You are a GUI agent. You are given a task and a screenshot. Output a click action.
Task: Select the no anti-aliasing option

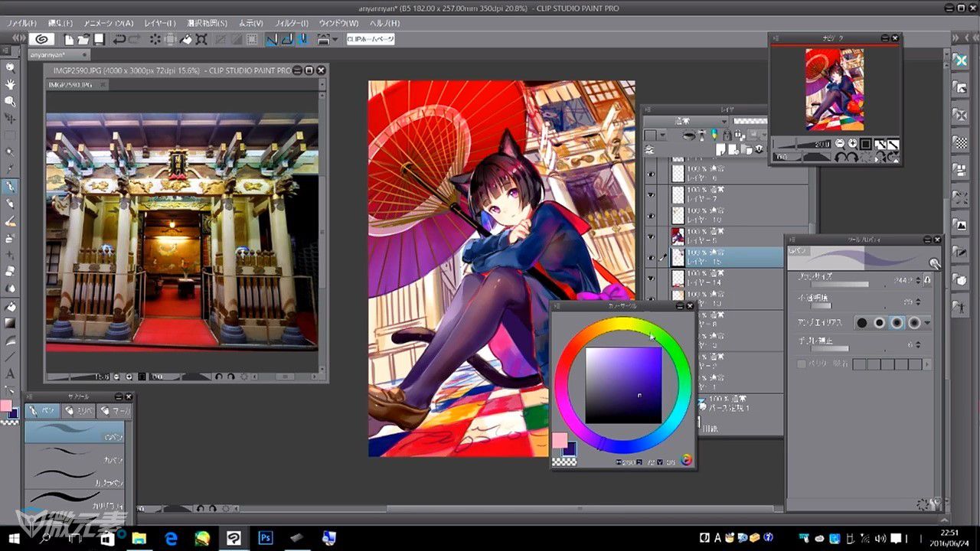tap(862, 323)
